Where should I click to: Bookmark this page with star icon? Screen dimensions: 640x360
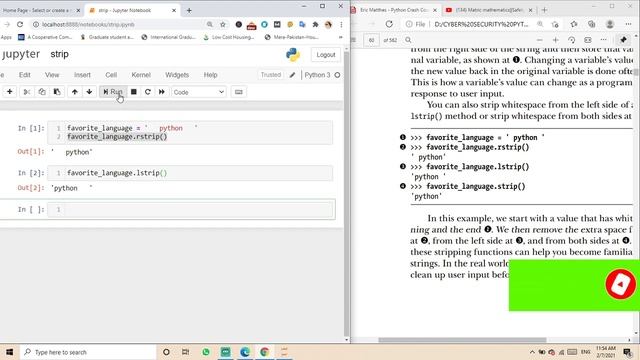(222, 24)
